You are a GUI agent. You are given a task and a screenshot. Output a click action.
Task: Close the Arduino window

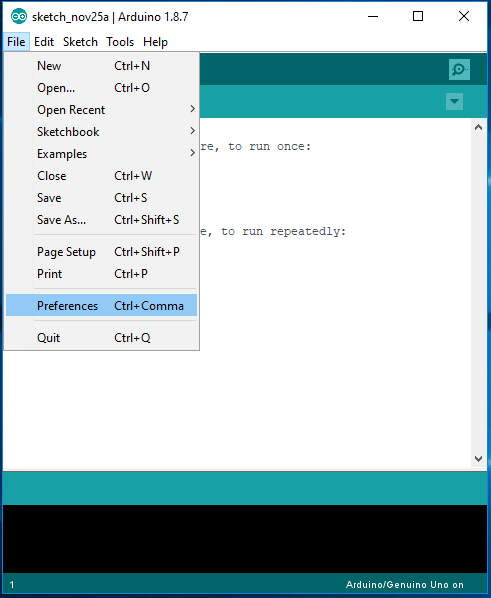click(x=464, y=16)
